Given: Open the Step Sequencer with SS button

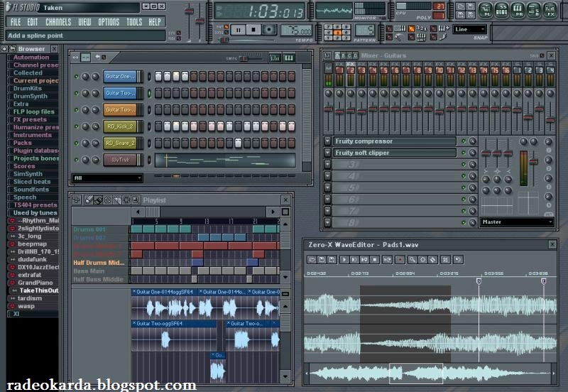Looking at the screenshot, I should pos(501,10).
